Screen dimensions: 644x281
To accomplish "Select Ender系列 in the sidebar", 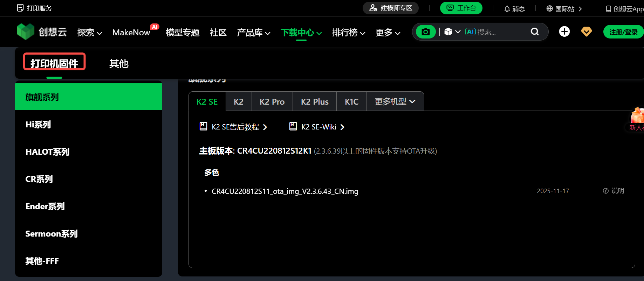I will (45, 206).
